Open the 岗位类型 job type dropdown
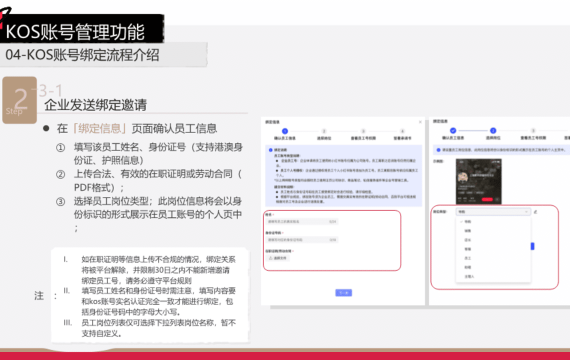This screenshot has width=570, height=360. point(493,212)
